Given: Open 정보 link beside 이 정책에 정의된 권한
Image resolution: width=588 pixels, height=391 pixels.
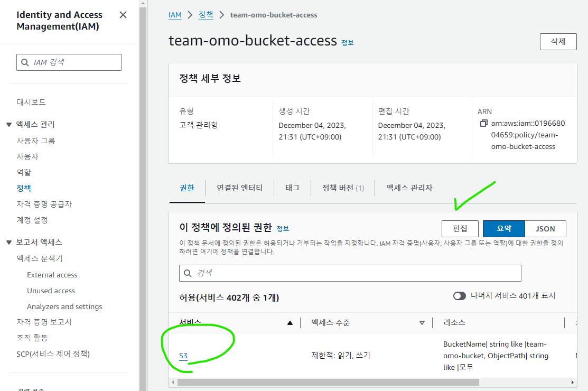Looking at the screenshot, I should click(283, 229).
